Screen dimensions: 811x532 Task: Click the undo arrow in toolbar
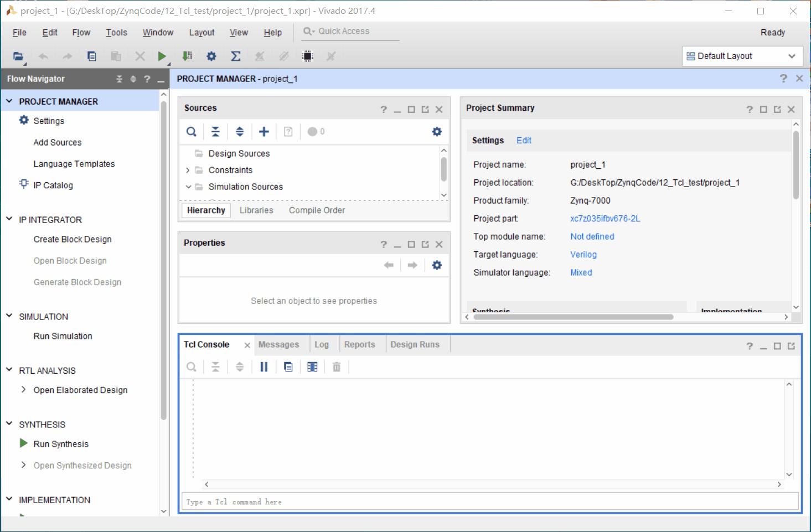(x=43, y=56)
